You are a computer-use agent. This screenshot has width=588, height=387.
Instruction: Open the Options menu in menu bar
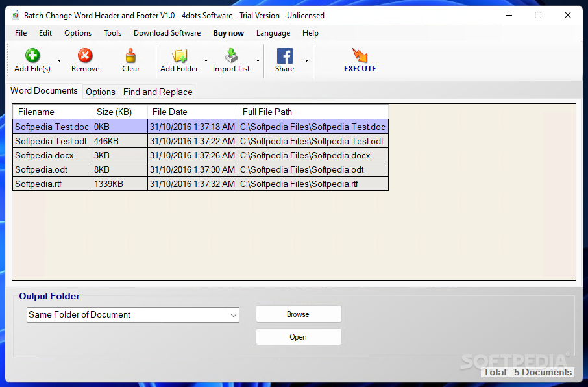(78, 33)
